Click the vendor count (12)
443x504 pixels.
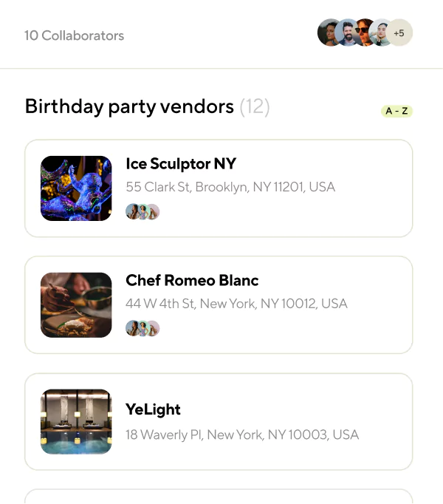click(255, 106)
